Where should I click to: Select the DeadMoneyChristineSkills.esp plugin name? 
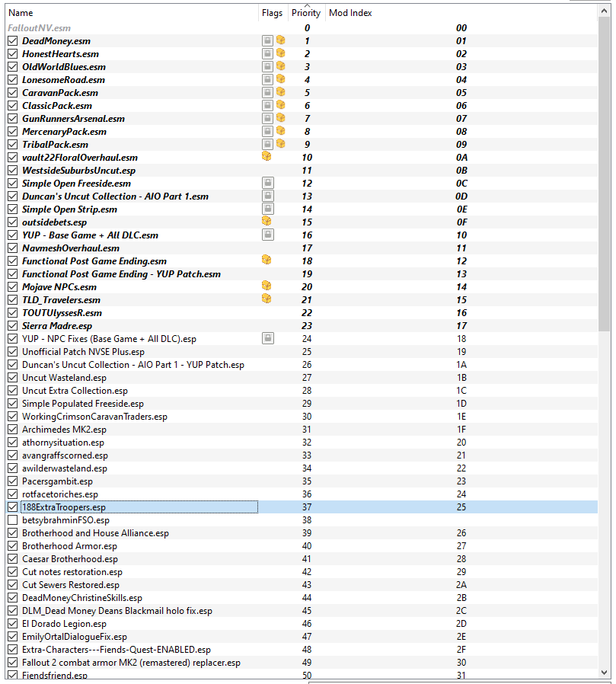(x=82, y=598)
